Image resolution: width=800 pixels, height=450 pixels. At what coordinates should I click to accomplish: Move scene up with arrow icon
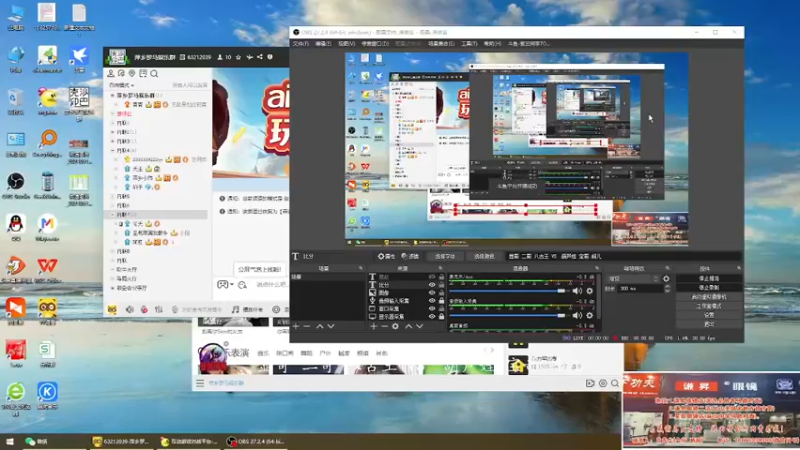click(x=319, y=326)
